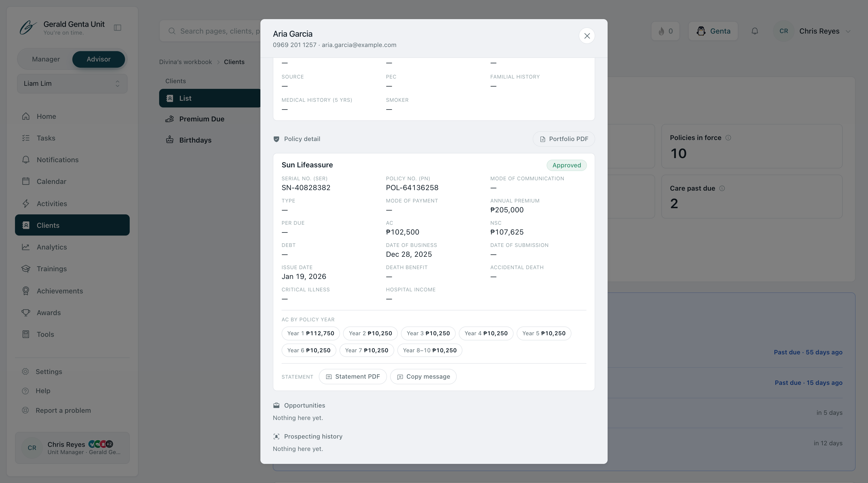Viewport: 868px width, 483px height.
Task: Open the Analytics chart icon
Action: click(x=26, y=247)
